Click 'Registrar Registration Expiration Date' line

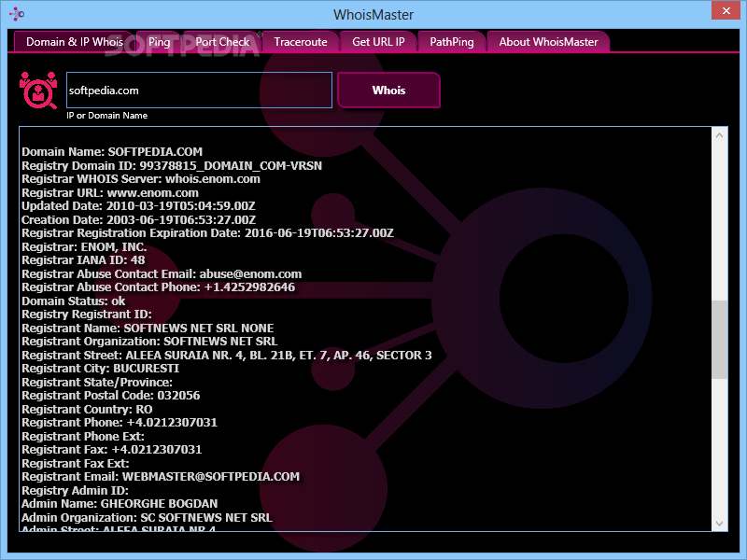coord(207,233)
